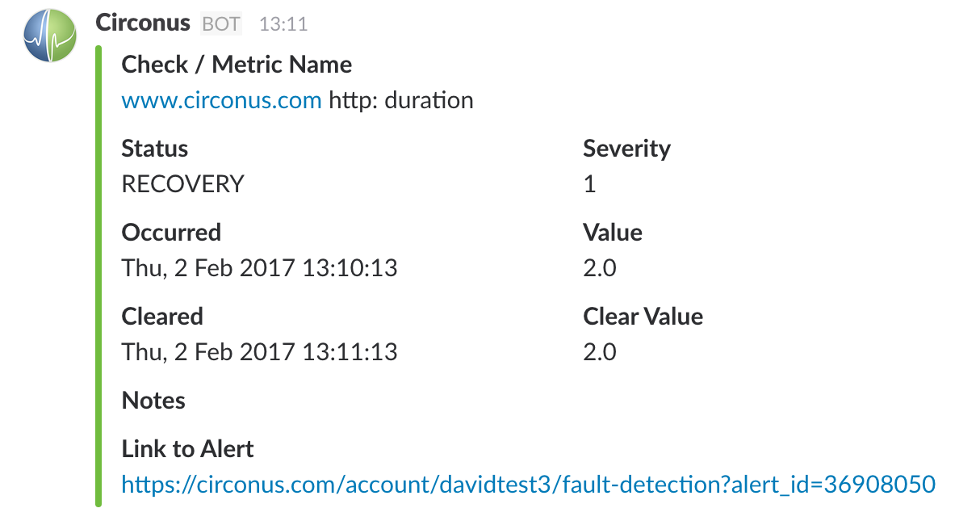Image resolution: width=980 pixels, height=525 pixels.
Task: Open the Circonus sender name profile
Action: [143, 23]
